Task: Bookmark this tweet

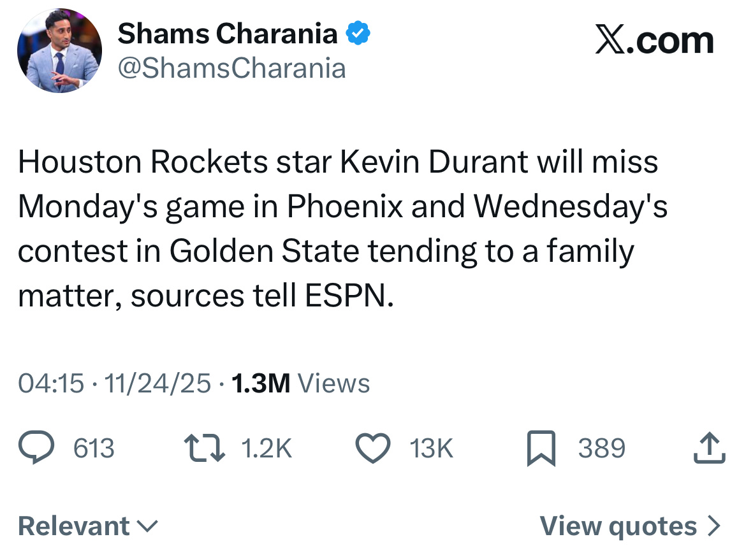Action: point(541,448)
